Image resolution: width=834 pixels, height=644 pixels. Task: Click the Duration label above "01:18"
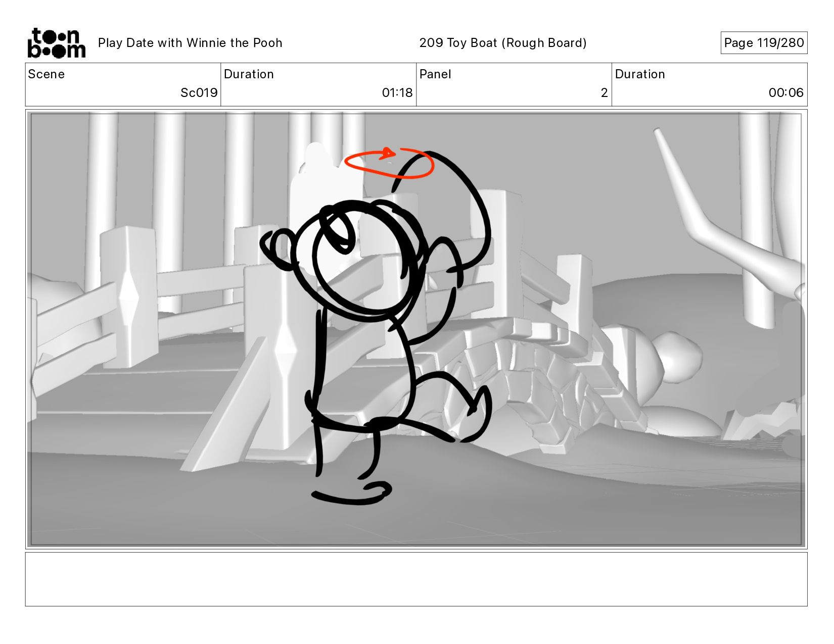pos(249,74)
